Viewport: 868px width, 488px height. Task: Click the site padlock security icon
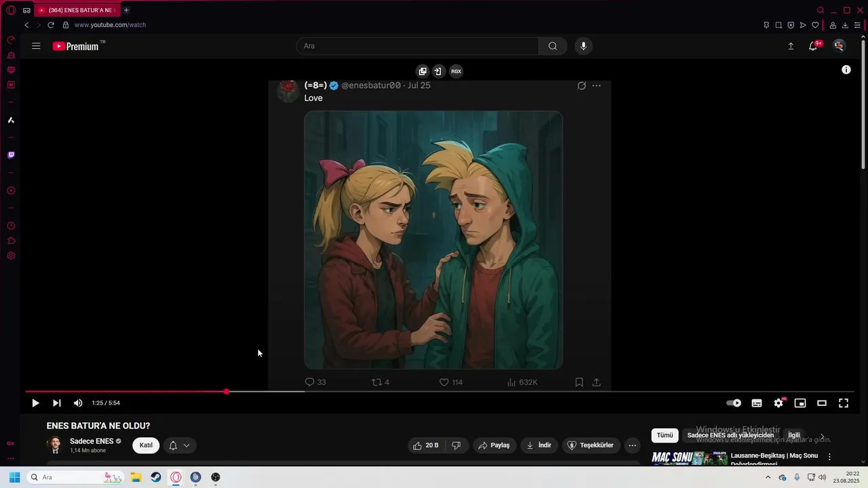[66, 25]
